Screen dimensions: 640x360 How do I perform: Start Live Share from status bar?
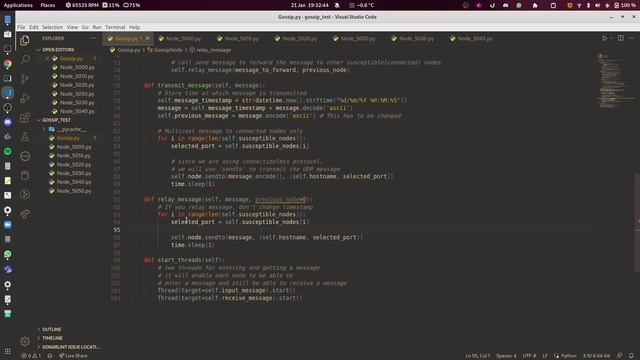73,356
